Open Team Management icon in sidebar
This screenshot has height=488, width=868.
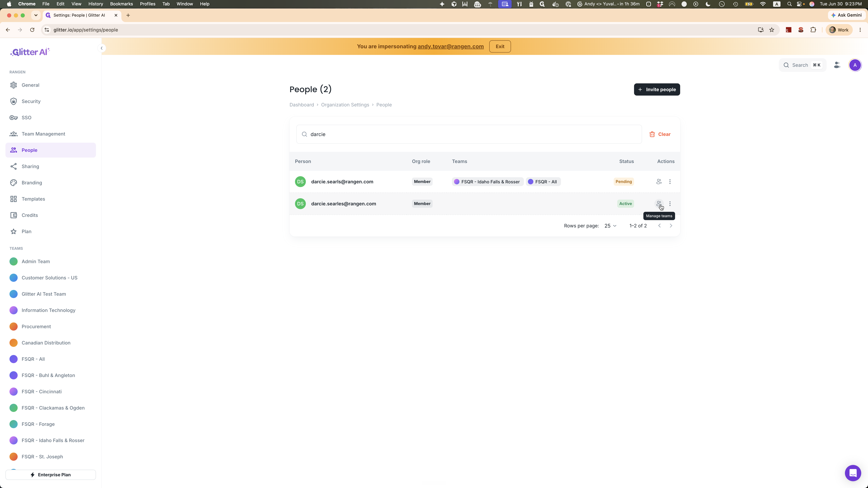coord(14,134)
